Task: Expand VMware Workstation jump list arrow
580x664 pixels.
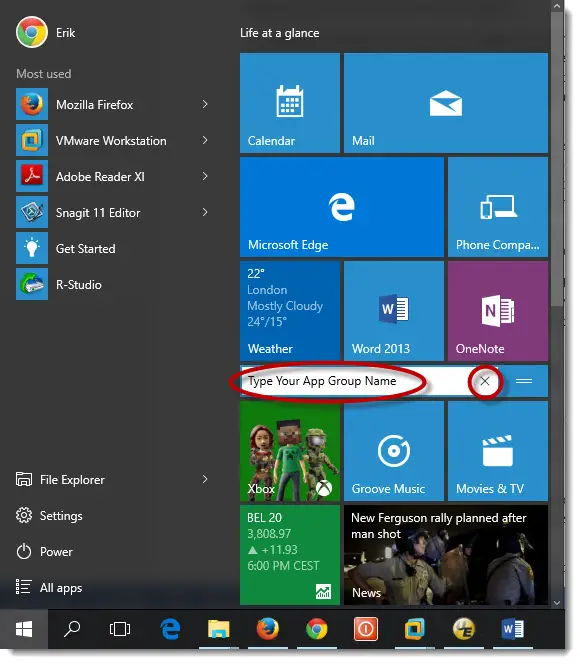Action: [205, 140]
